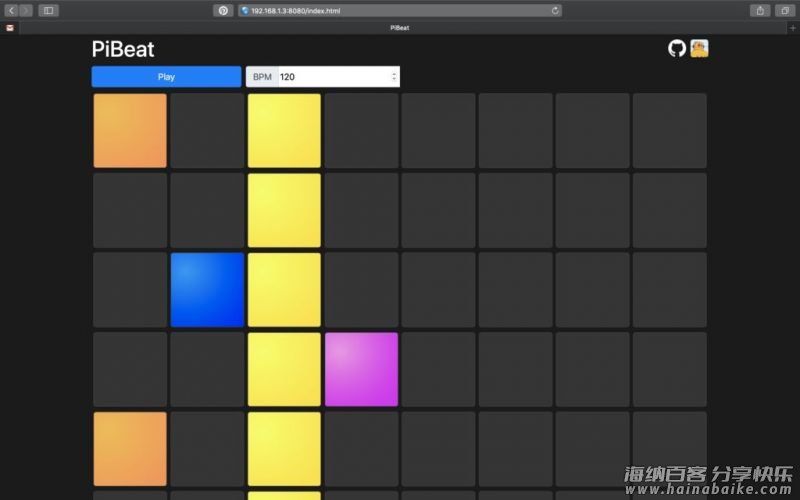Open the Safari share menu
Viewport: 800px width, 500px height.
point(760,10)
